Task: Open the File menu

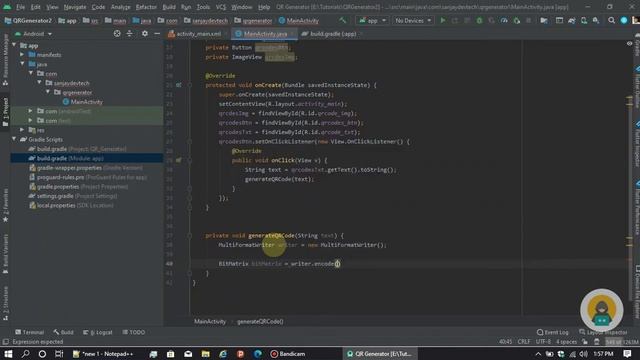Action: click(20, 7)
